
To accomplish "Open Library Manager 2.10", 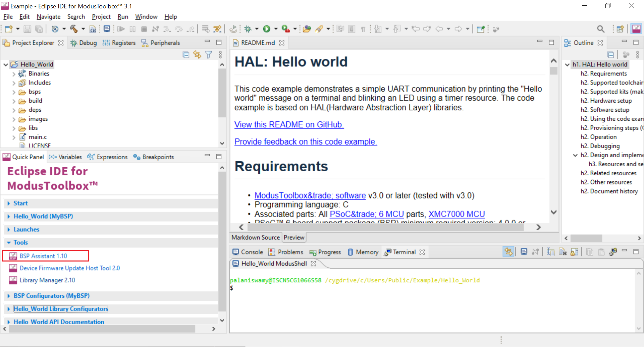I will coord(47,280).
